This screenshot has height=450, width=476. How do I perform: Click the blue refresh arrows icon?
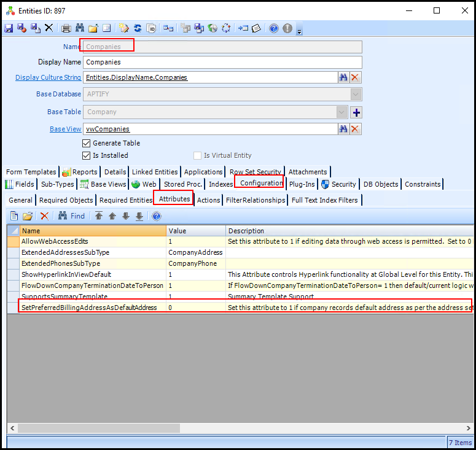tap(138, 28)
